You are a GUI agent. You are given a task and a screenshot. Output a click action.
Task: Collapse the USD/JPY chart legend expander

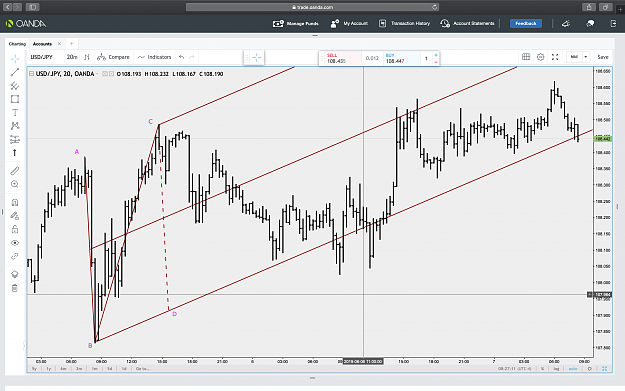pos(31,74)
